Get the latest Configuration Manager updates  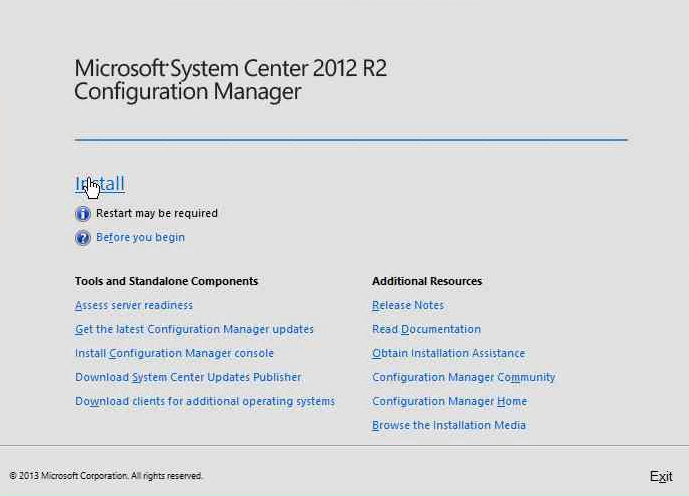[194, 329]
